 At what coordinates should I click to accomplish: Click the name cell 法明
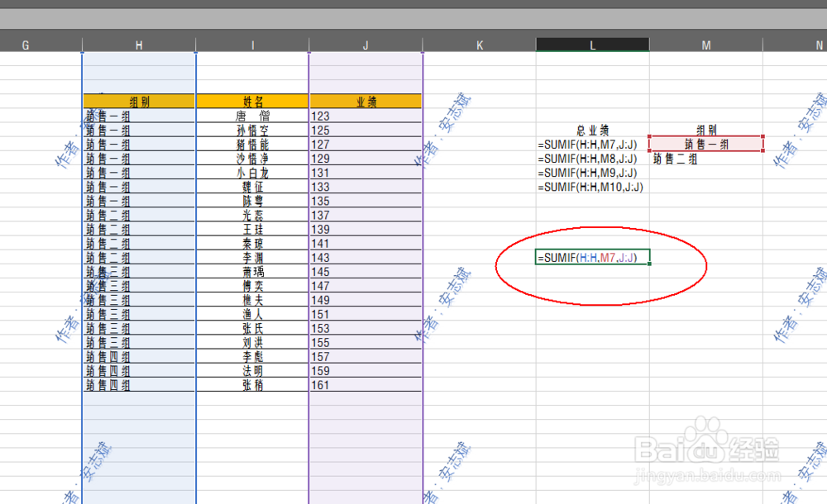[x=252, y=371]
